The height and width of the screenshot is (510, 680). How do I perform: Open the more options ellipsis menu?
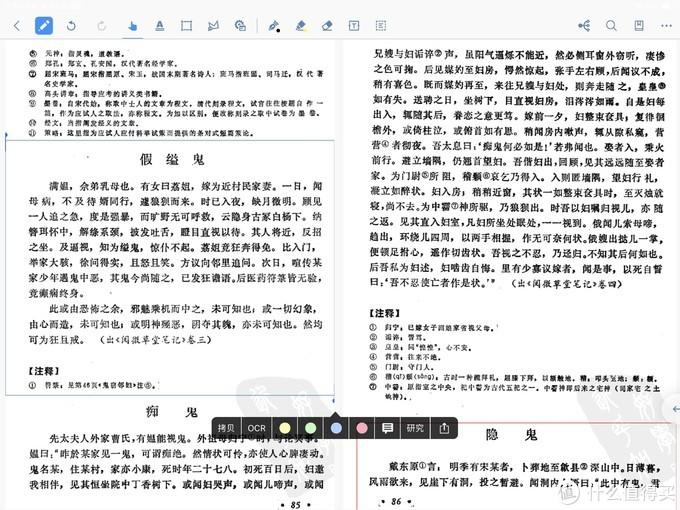[x=666, y=26]
